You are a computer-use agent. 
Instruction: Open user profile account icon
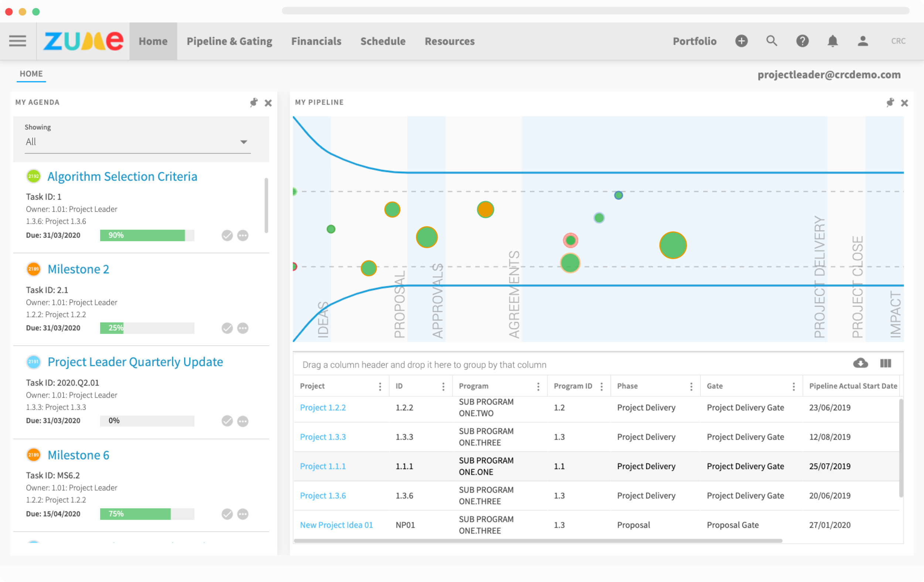pos(863,41)
